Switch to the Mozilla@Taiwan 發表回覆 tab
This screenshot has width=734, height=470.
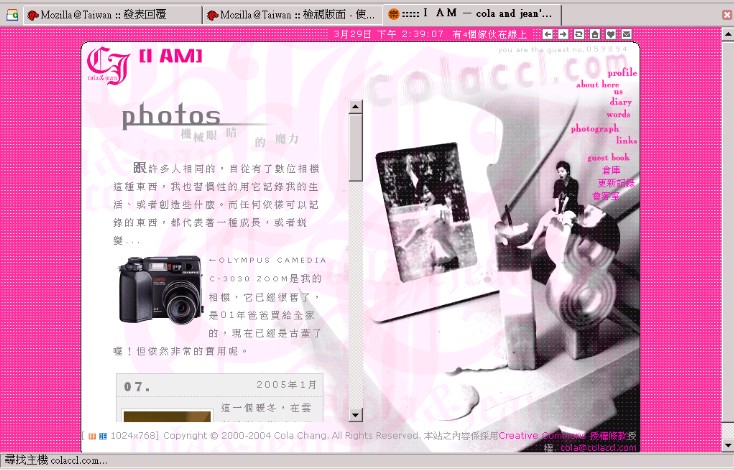click(110, 15)
